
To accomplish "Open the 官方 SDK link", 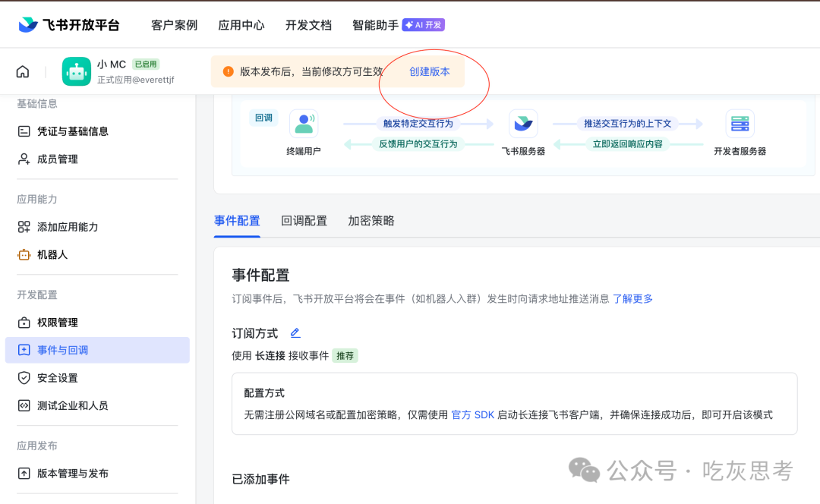I will point(473,414).
